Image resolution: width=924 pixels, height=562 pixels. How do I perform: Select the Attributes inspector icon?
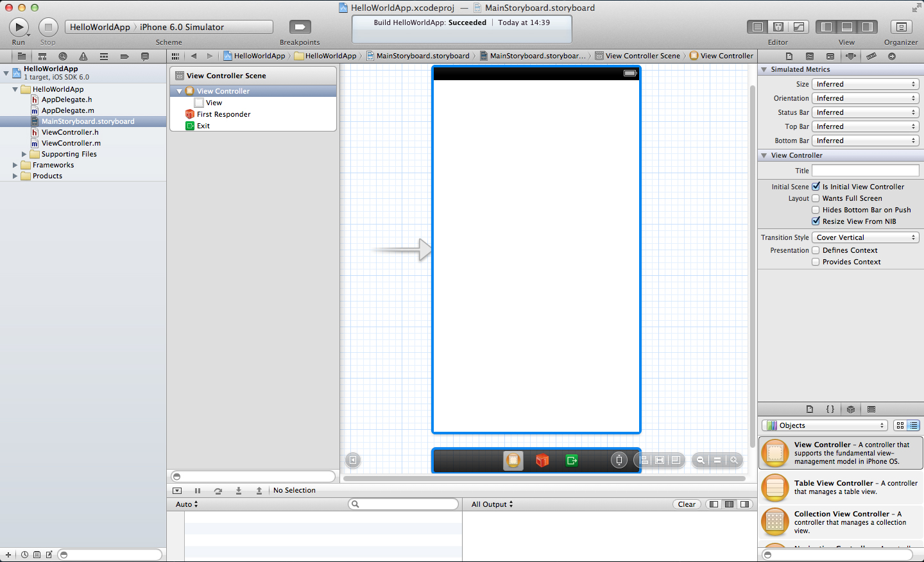click(851, 56)
